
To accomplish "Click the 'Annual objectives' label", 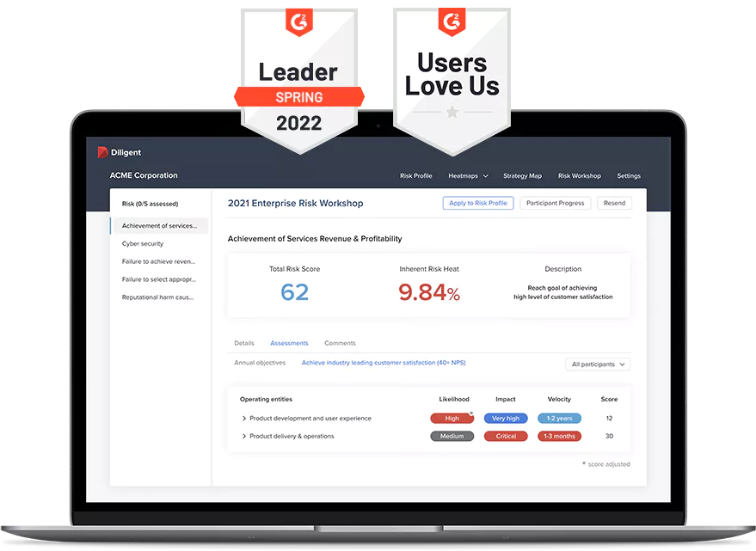I will click(260, 363).
